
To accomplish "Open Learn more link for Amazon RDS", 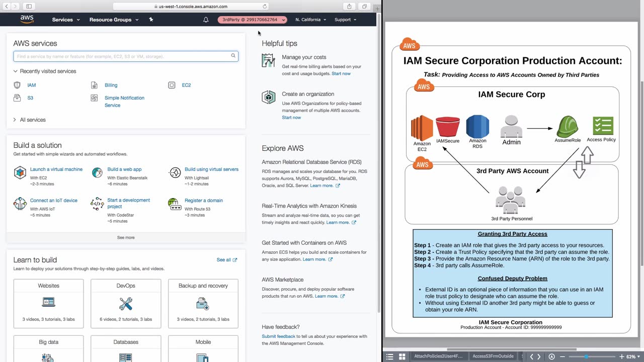I will (x=325, y=186).
